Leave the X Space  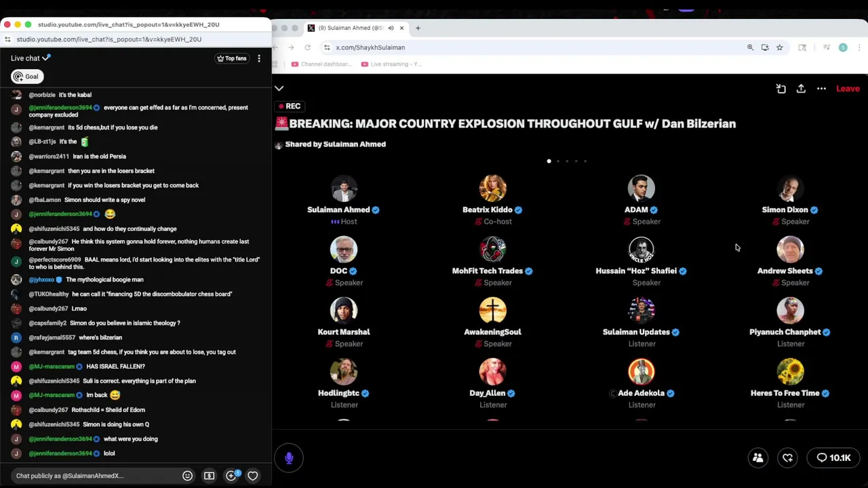tap(848, 89)
